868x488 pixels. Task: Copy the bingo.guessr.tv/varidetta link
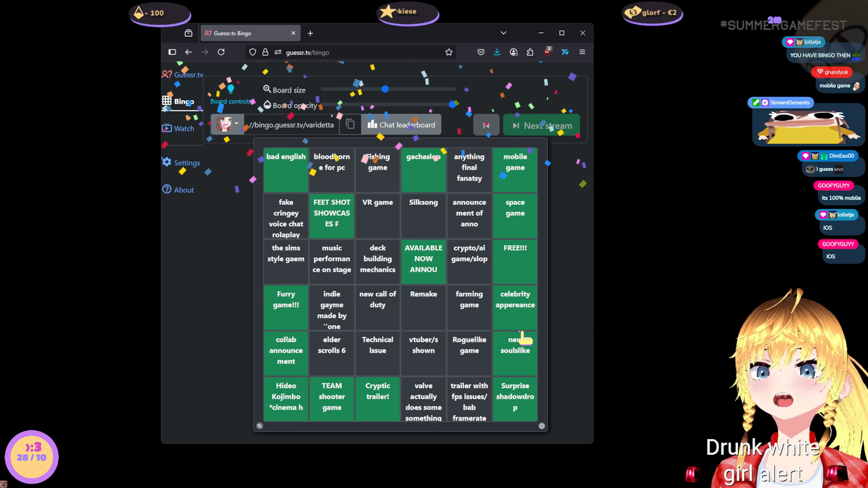350,124
